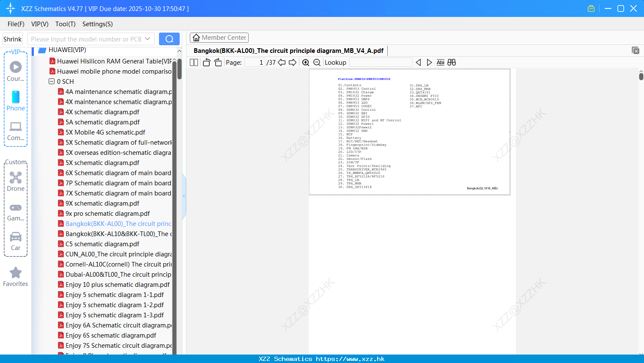The image size is (644, 363).
Task: Open 5X Mobile 4G schematic.pdf
Action: click(x=105, y=132)
